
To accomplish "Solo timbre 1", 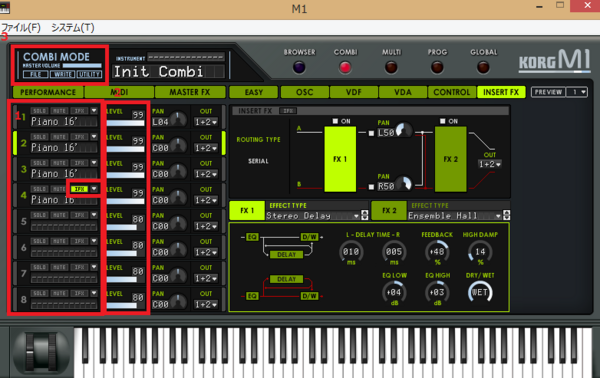I will click(39, 111).
